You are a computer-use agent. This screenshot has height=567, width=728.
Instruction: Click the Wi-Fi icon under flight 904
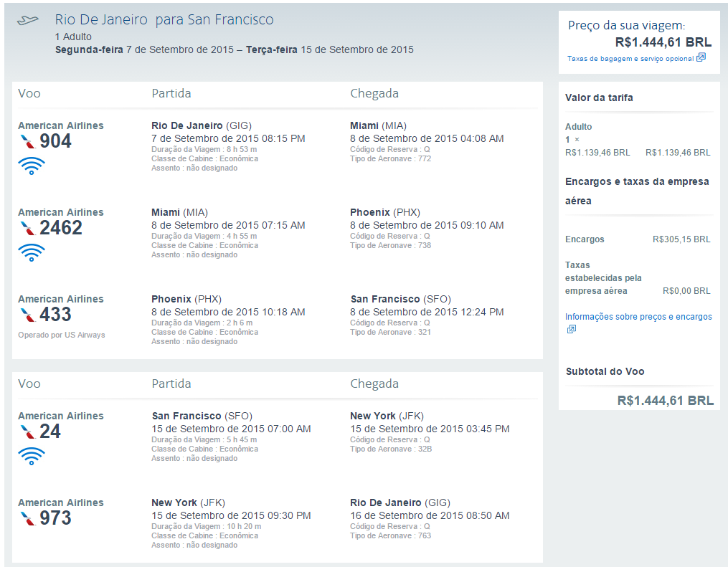pyautogui.click(x=32, y=166)
